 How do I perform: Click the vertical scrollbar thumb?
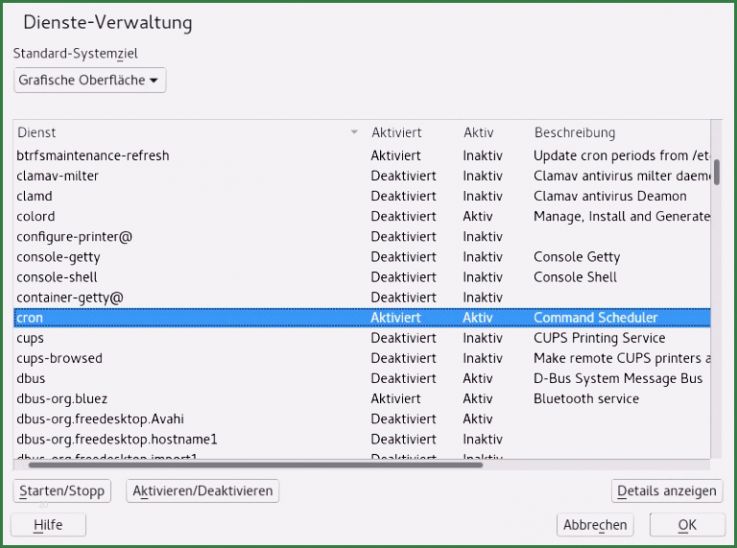(x=716, y=170)
